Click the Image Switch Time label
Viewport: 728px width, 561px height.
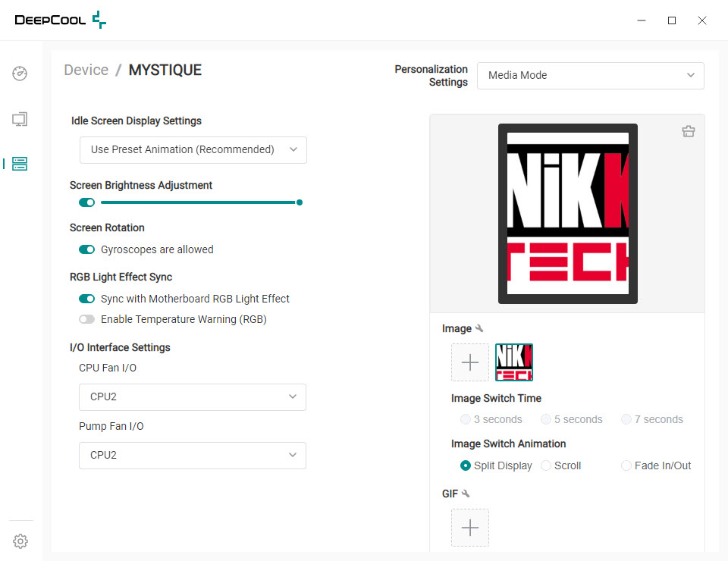click(496, 398)
